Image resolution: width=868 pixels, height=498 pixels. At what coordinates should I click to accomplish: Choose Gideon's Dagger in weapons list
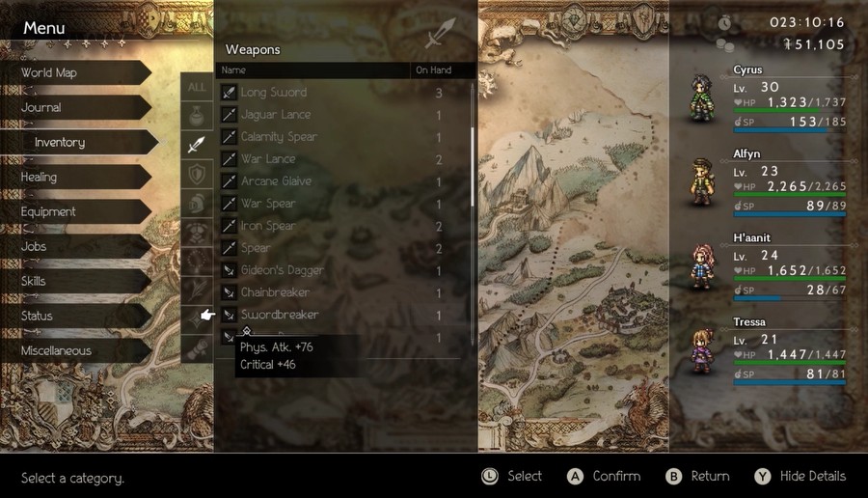click(343, 270)
